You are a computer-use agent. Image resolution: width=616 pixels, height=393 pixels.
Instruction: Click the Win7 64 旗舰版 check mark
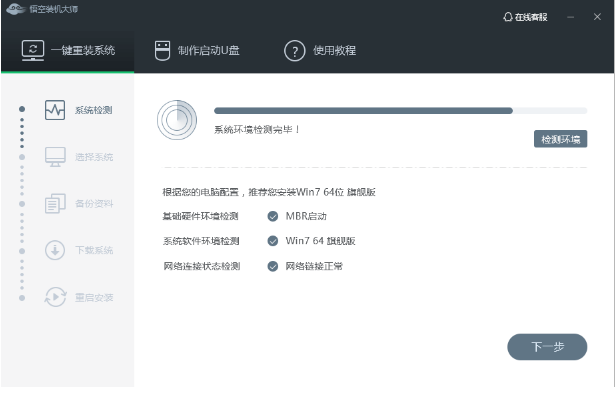tap(273, 241)
